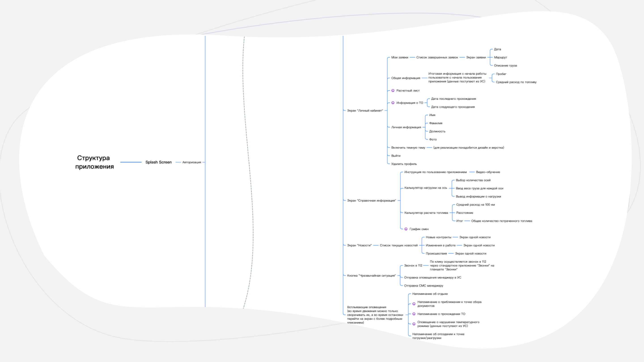
Task: Select Экран "Справочная информация" node
Action: point(371,201)
